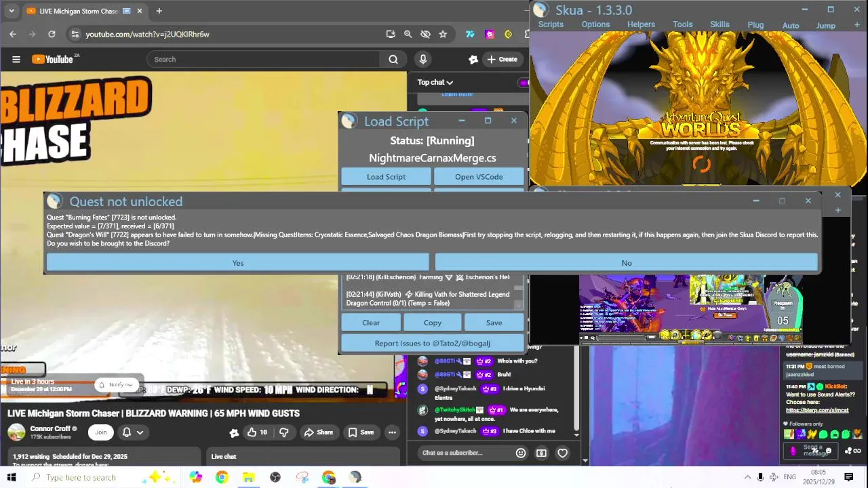This screenshot has height=488, width=868.
Task: Click the zoom magnifier in address bar
Action: (408, 34)
